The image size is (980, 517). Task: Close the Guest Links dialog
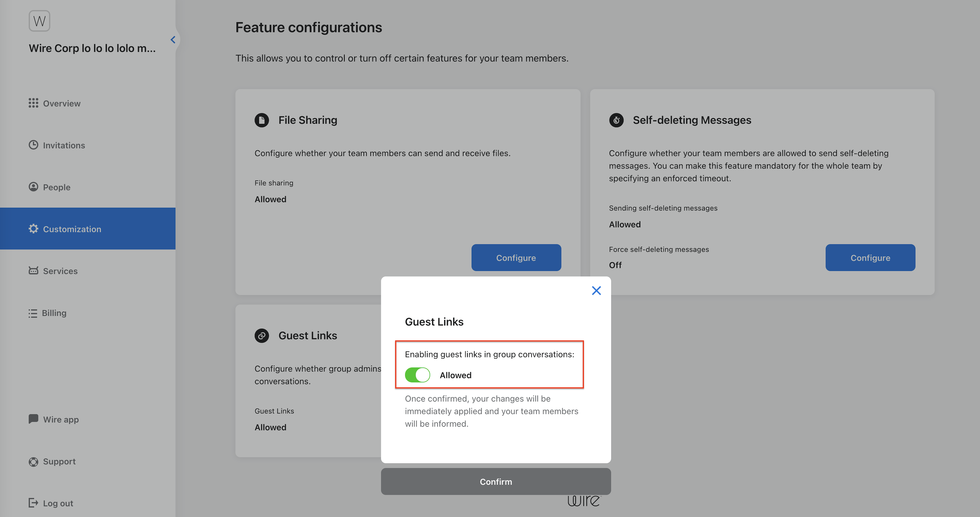596,290
